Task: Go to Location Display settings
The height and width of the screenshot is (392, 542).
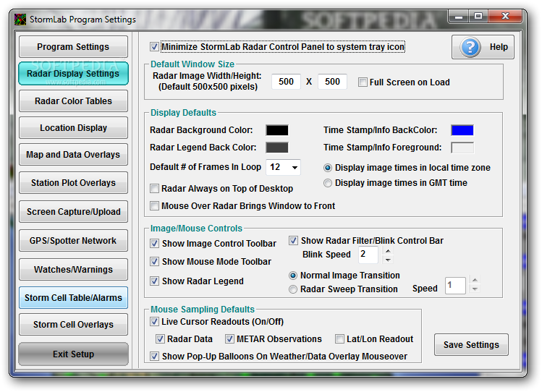Action: point(73,128)
